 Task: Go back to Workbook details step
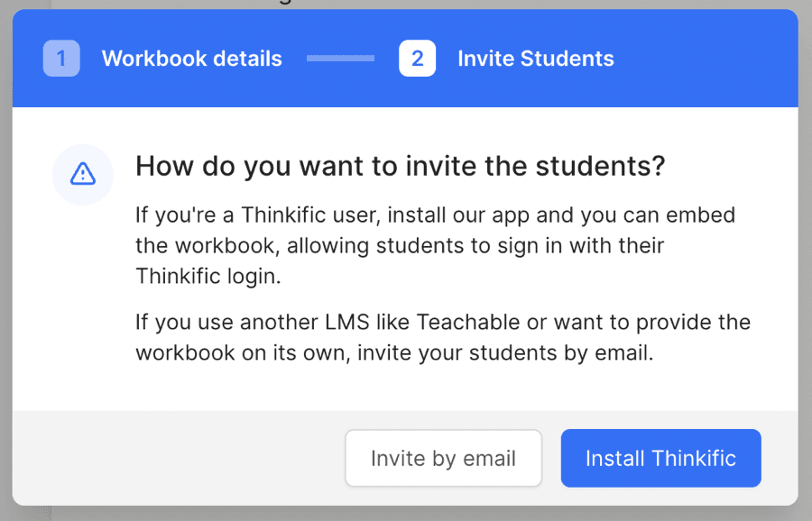click(191, 59)
